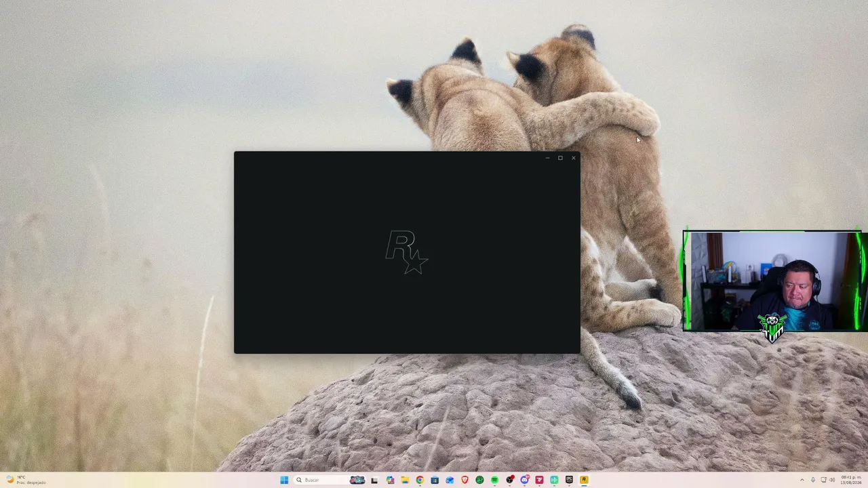This screenshot has height=488, width=868.
Task: Open Discord from the taskbar
Action: (x=525, y=480)
